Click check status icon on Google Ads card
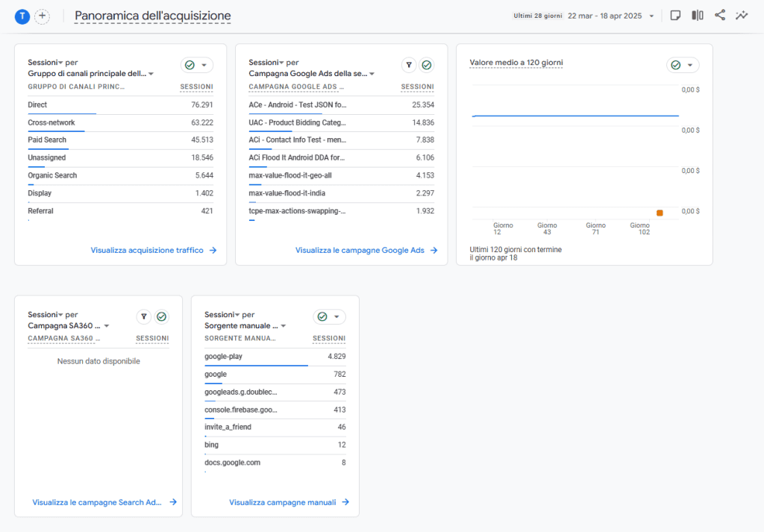The height and width of the screenshot is (532, 764). pos(427,65)
